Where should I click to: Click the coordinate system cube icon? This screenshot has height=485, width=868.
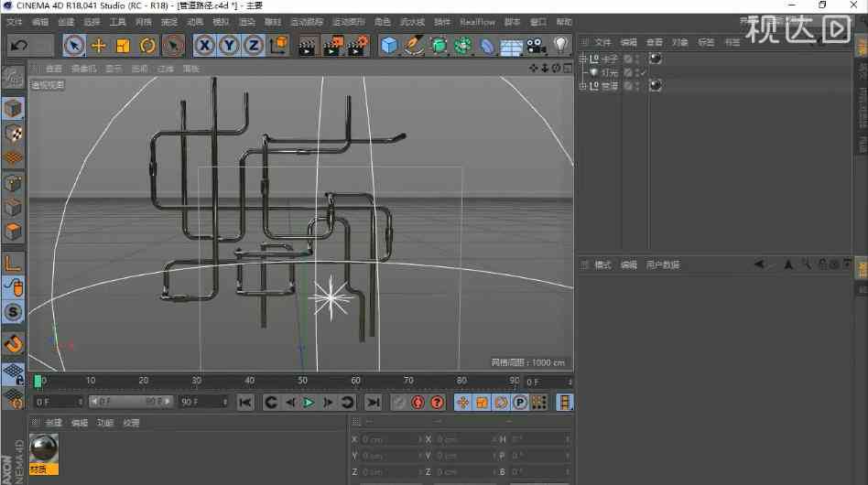click(x=279, y=45)
